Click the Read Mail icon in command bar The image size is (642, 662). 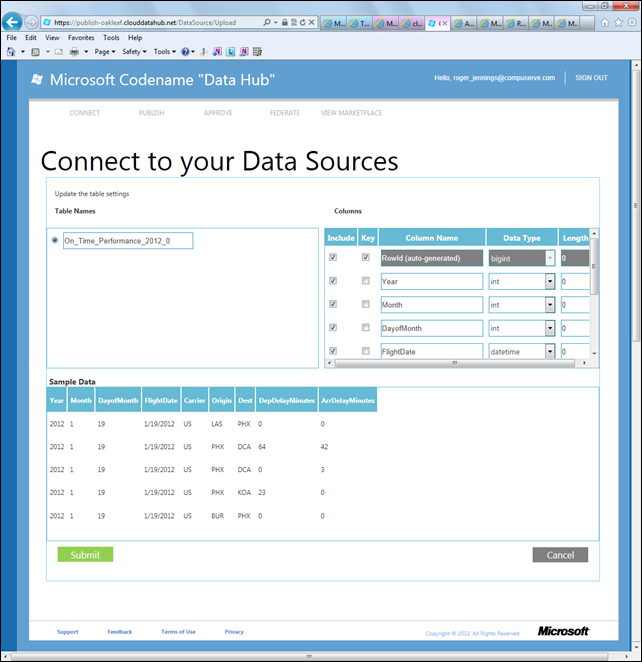click(59, 52)
